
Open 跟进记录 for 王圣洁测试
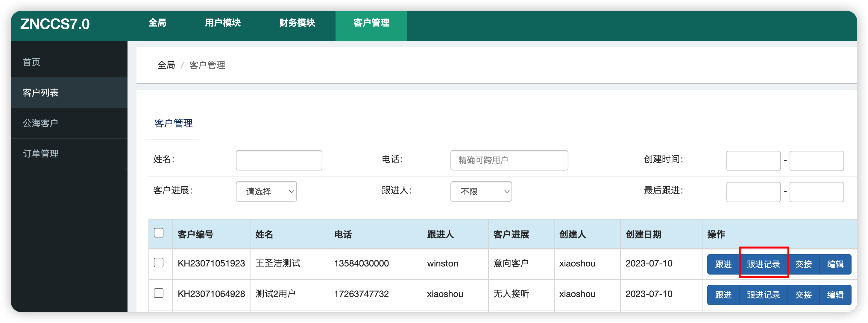click(x=763, y=264)
